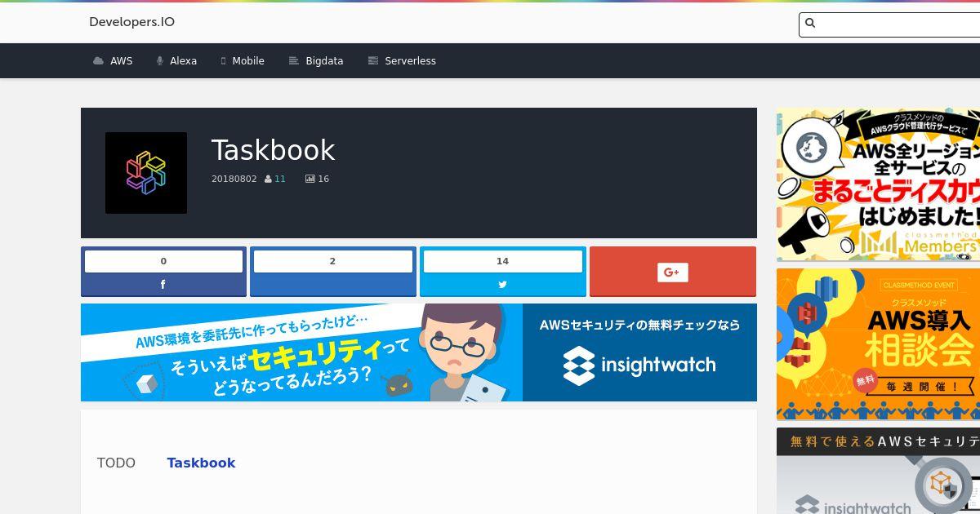This screenshot has width=980, height=514.
Task: Share via the Google+ button
Action: [x=673, y=272]
